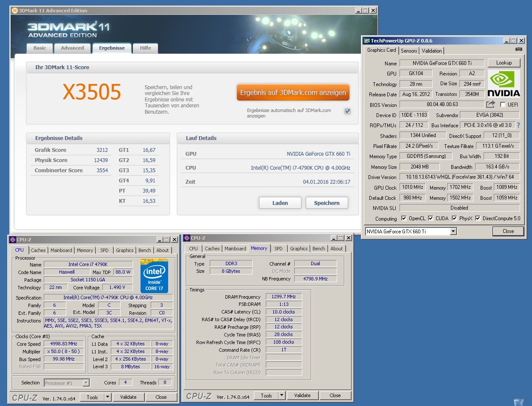Click Validate in right CPU-Z window
The height and width of the screenshot is (406, 532).
pos(302,395)
